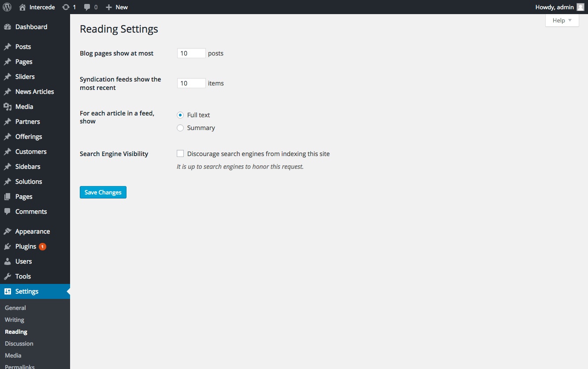
Task: Click the plus icon for New
Action: point(109,7)
